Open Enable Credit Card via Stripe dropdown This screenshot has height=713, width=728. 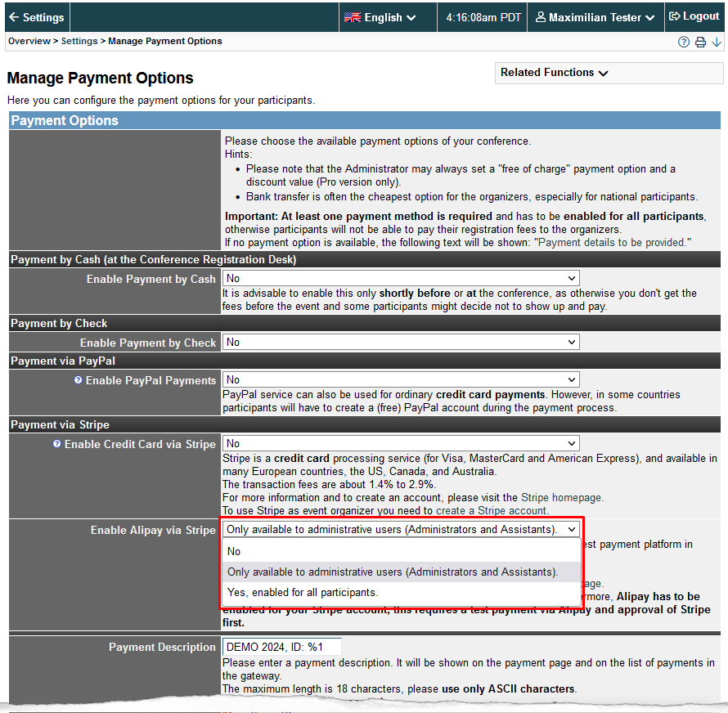point(401,444)
